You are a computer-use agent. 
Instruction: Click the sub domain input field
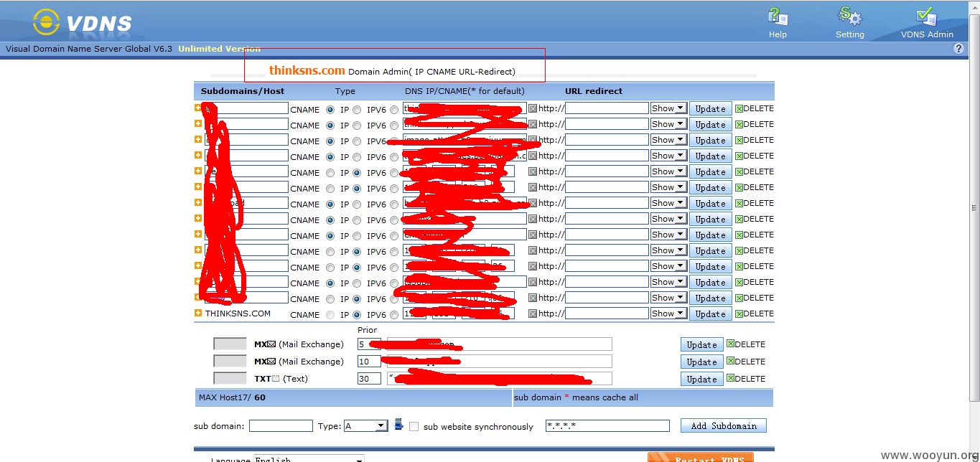(x=281, y=426)
